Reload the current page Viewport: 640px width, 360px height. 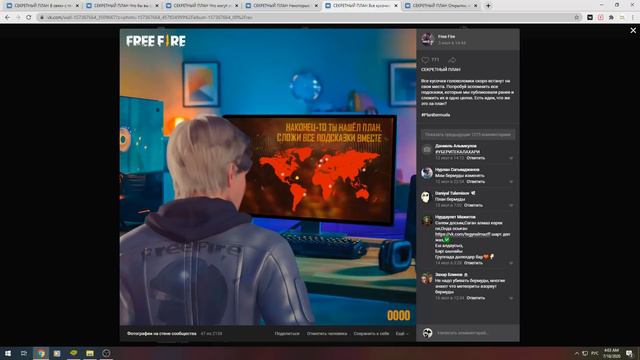pyautogui.click(x=29, y=17)
